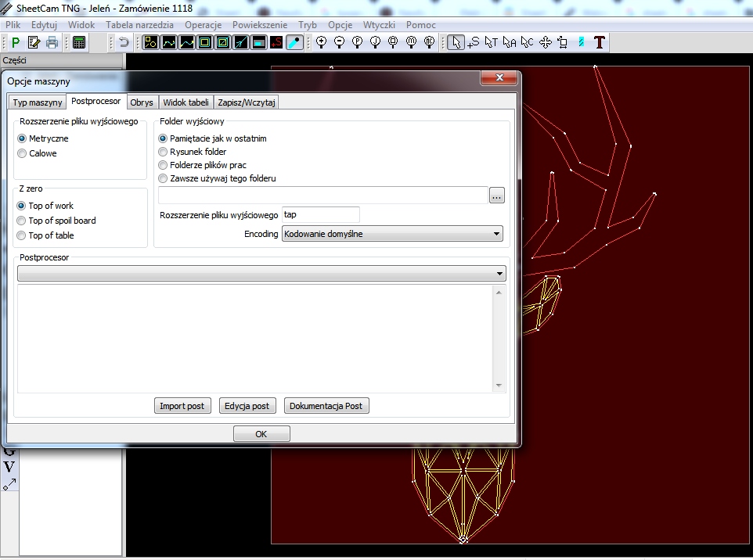Open the Operacje menu
This screenshot has height=560, width=753.
pos(204,25)
